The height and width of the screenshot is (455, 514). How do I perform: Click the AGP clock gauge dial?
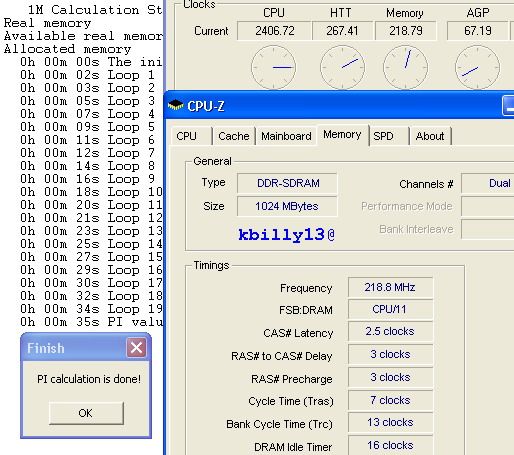(477, 68)
